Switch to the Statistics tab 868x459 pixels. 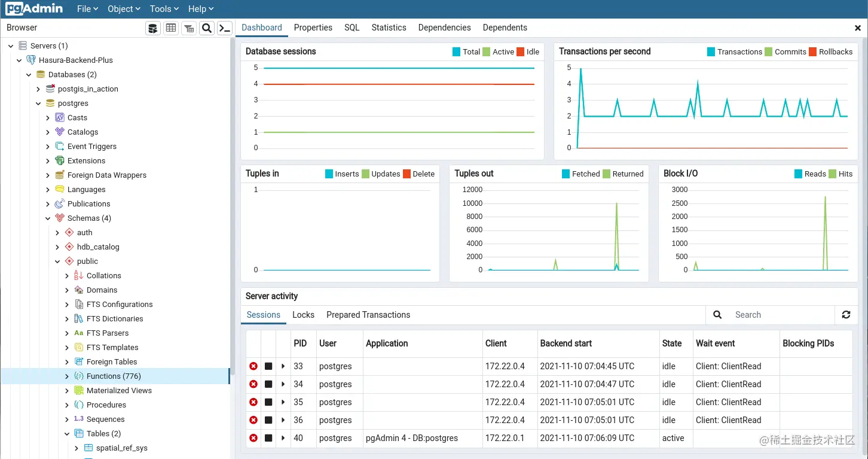[389, 28]
